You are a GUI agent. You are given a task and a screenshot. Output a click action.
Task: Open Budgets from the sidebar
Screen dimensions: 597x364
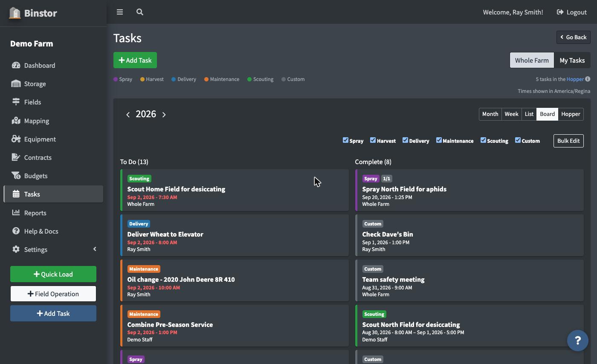53,176
